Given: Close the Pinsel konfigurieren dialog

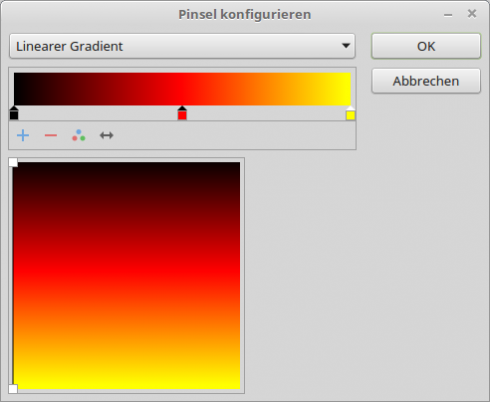Looking at the screenshot, I should tap(472, 14).
